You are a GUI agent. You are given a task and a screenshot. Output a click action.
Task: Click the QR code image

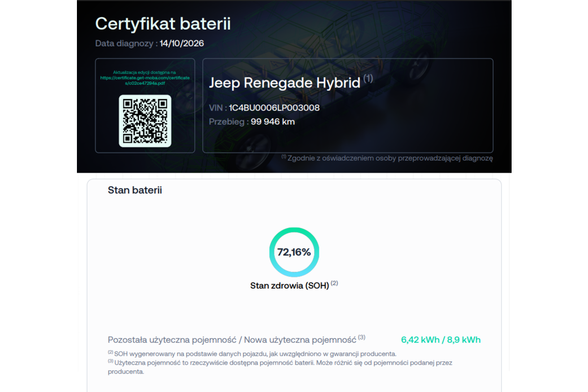(145, 121)
